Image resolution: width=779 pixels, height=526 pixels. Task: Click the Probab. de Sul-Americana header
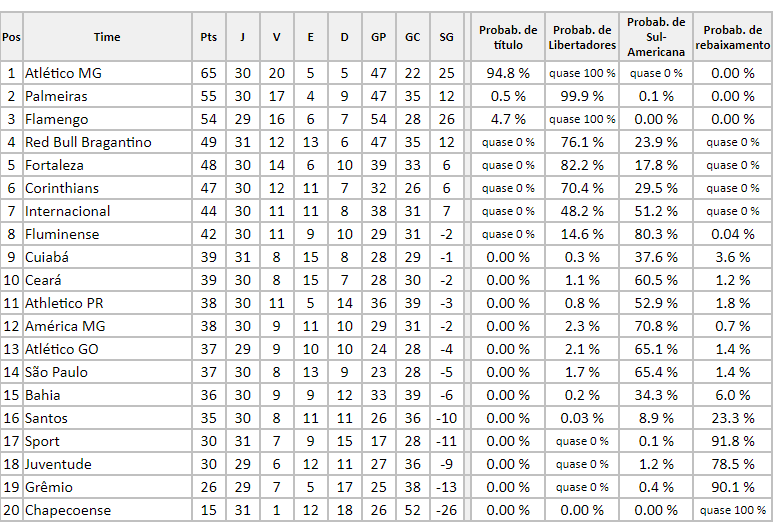656,37
